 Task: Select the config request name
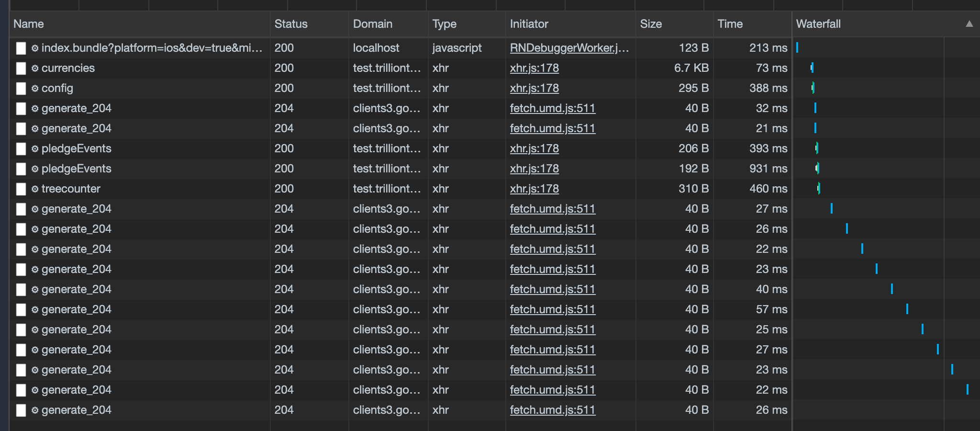tap(57, 88)
